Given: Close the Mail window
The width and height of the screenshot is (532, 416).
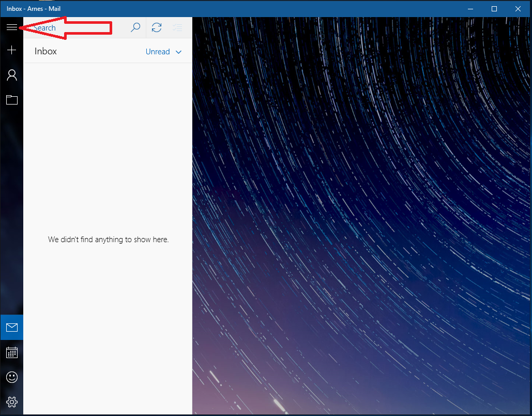Looking at the screenshot, I should click(518, 9).
